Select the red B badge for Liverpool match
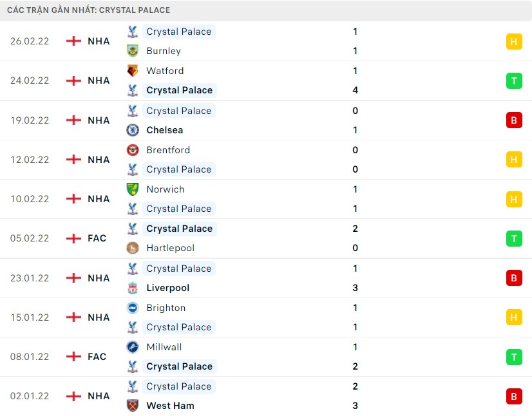The height and width of the screenshot is (416, 532). 514,278
